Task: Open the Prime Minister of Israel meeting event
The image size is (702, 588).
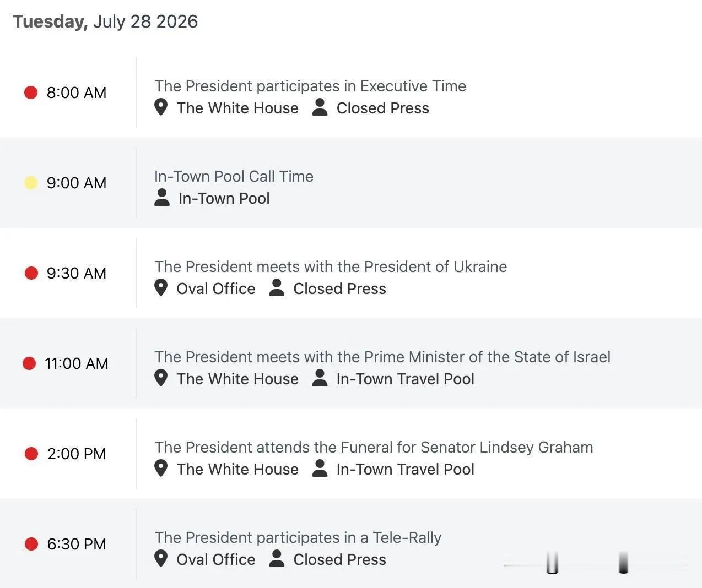Action: [x=382, y=357]
